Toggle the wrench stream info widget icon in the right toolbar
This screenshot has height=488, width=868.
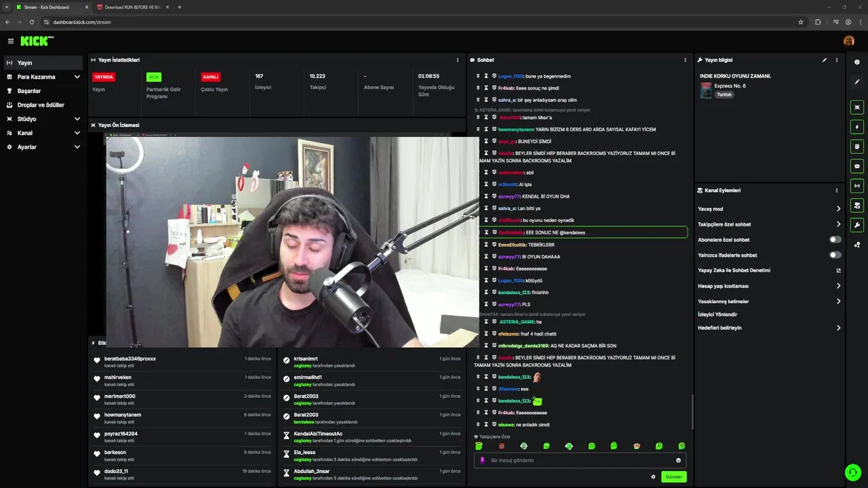coord(857,225)
